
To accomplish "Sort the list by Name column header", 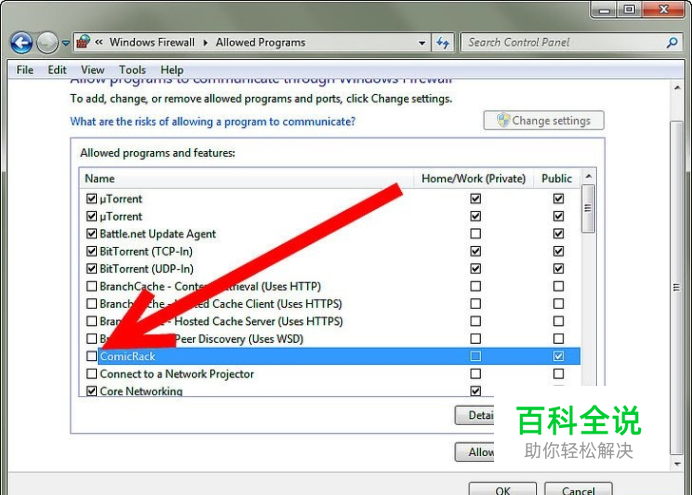I will click(247, 178).
